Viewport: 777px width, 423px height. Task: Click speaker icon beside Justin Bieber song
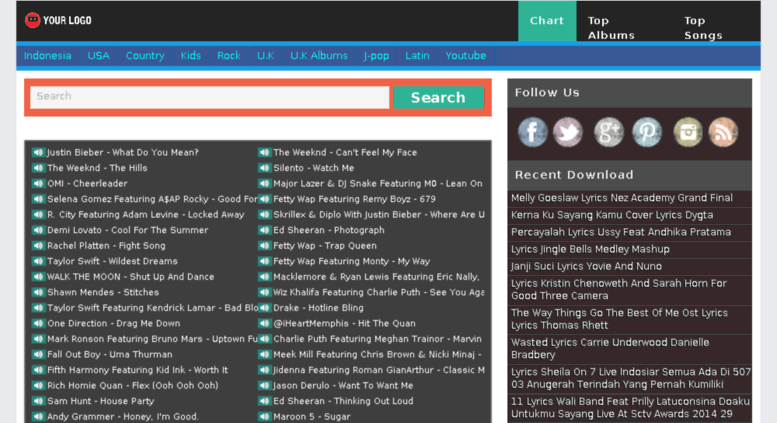pos(38,153)
